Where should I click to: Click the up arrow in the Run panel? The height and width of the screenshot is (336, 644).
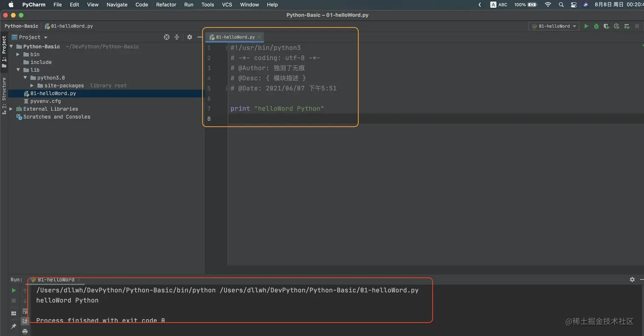point(25,290)
